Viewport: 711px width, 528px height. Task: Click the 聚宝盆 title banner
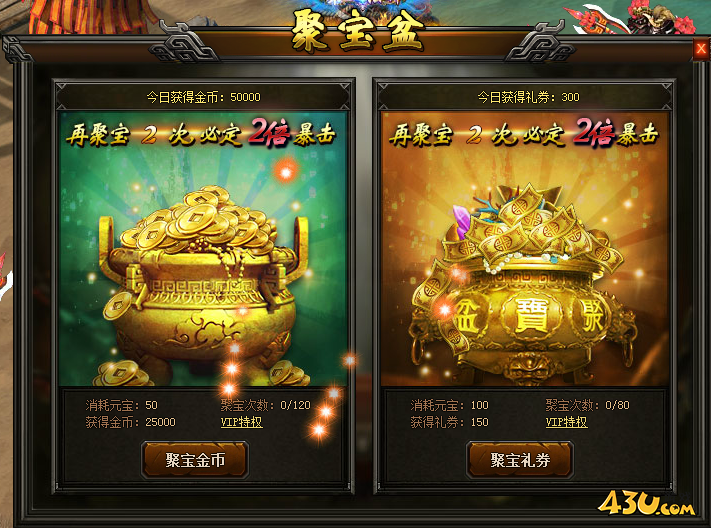coord(357,32)
